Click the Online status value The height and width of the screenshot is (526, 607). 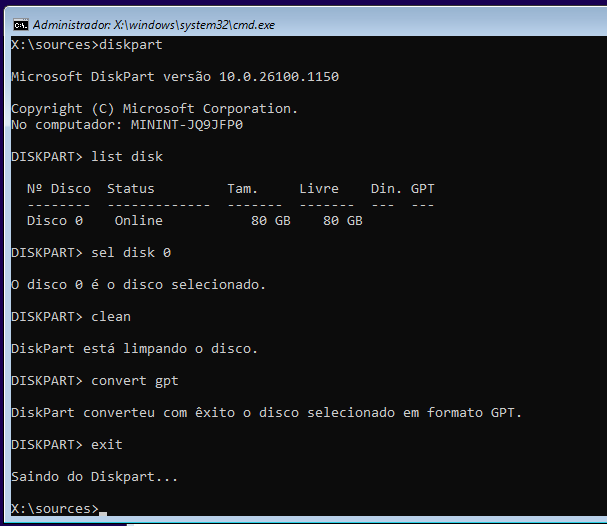tap(139, 221)
